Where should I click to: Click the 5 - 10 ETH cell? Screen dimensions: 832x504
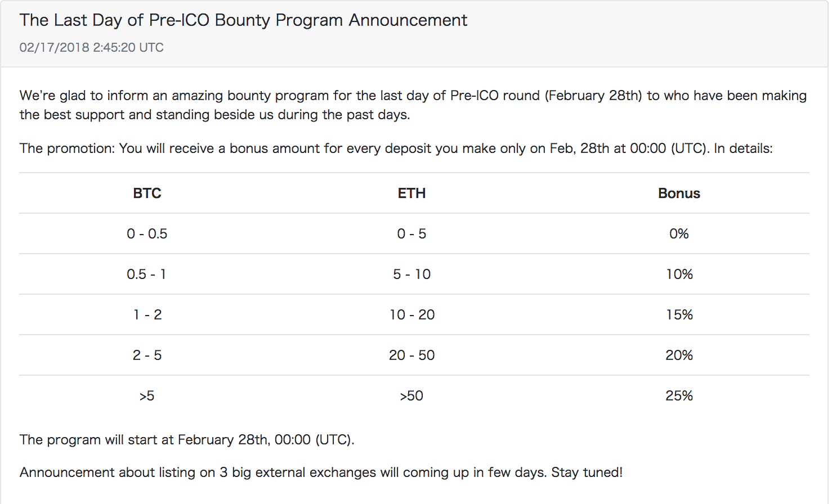click(x=411, y=274)
